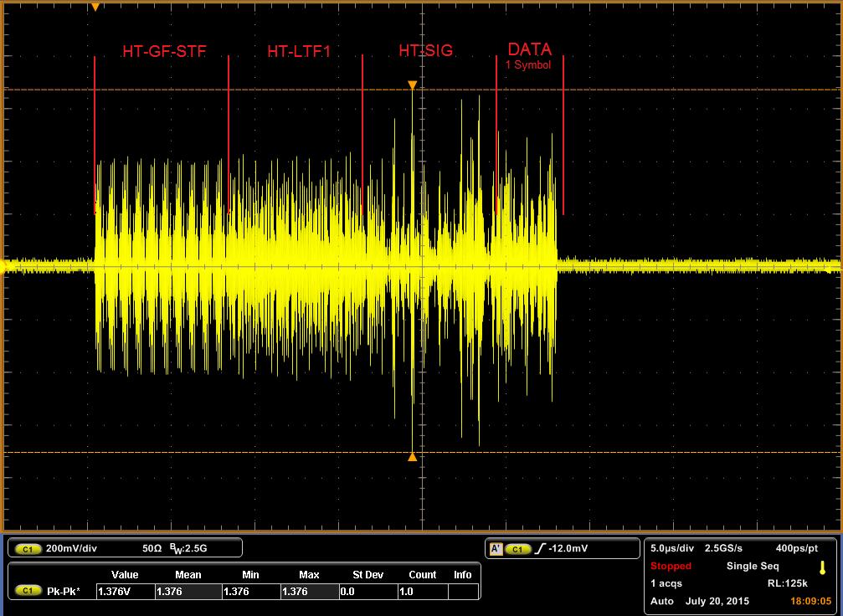The width and height of the screenshot is (843, 616).
Task: Click the 2.5GS/s sample rate readout
Action: 723,548
